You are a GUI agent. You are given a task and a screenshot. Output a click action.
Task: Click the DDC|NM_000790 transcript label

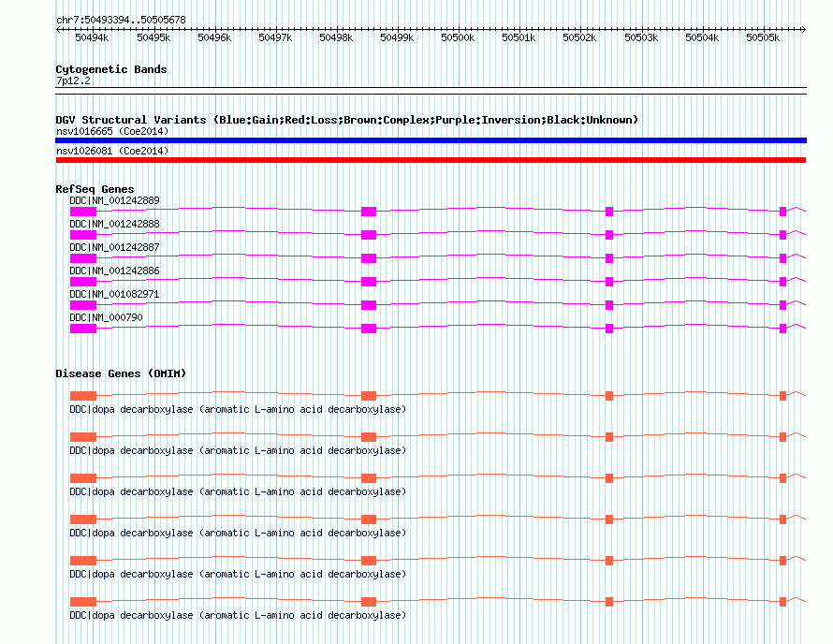(x=107, y=317)
